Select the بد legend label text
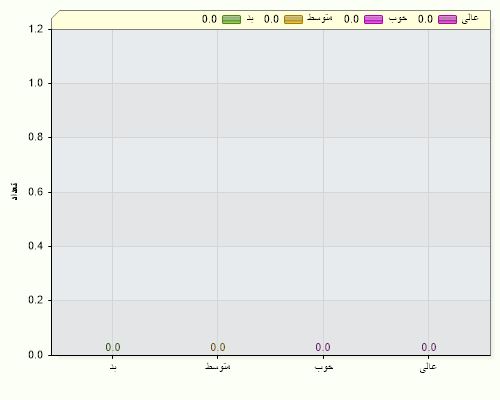The height and width of the screenshot is (400, 500). coord(250,19)
